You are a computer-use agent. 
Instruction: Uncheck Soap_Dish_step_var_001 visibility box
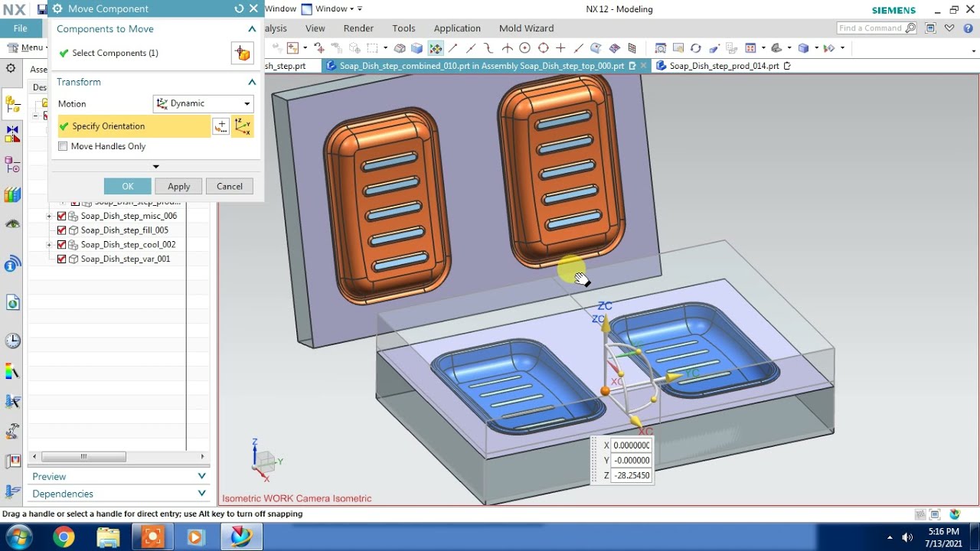[x=62, y=259]
